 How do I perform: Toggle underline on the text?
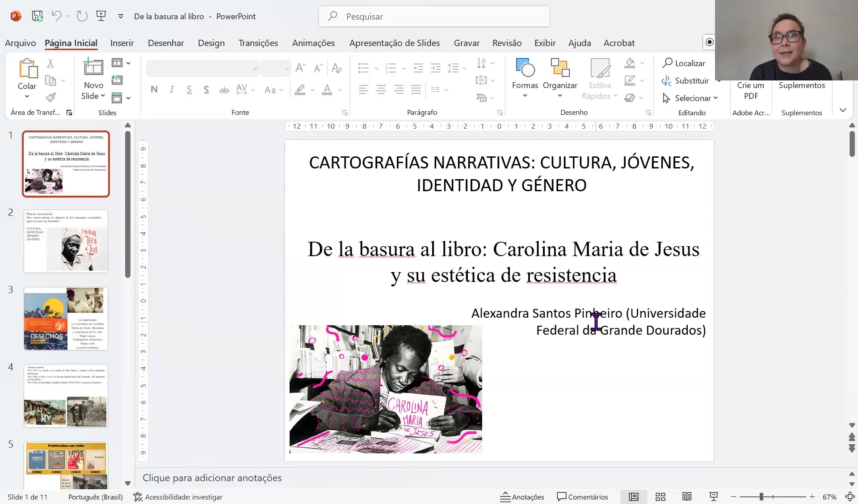pos(189,89)
